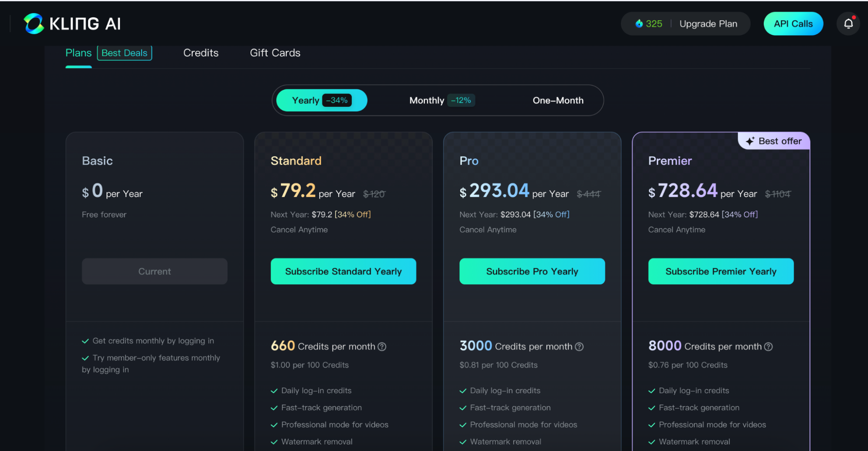Image resolution: width=868 pixels, height=451 pixels.
Task: Click Upgrade Plan in the header
Action: 708,24
